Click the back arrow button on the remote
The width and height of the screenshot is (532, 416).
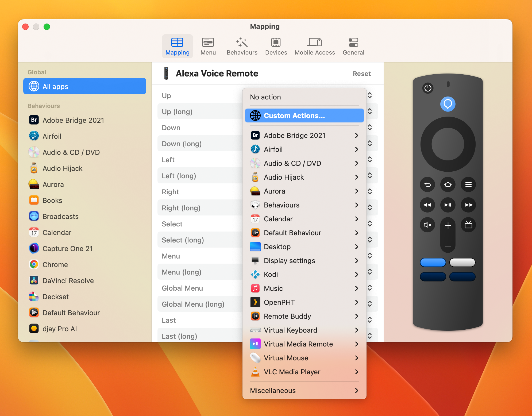point(427,184)
